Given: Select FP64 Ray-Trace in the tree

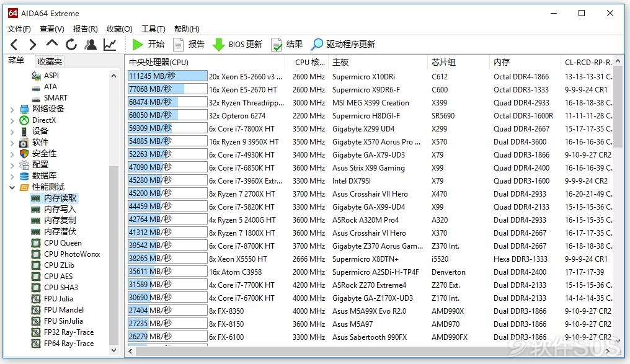Looking at the screenshot, I should click(69, 344).
